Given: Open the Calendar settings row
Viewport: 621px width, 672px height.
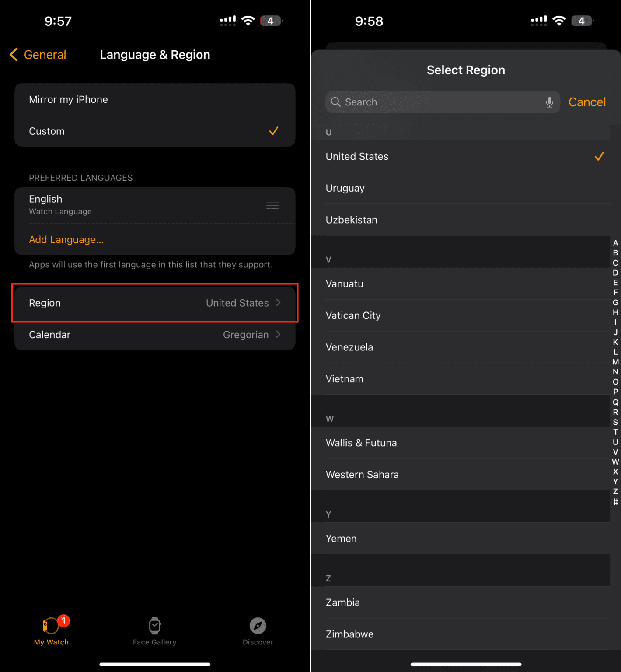Looking at the screenshot, I should coord(154,335).
